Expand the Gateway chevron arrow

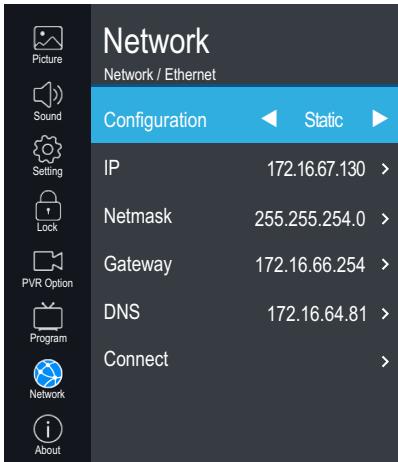[385, 264]
